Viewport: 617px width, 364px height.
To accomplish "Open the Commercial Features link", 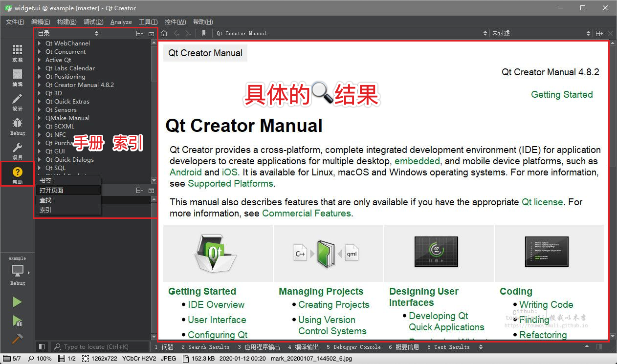I will (x=307, y=214).
